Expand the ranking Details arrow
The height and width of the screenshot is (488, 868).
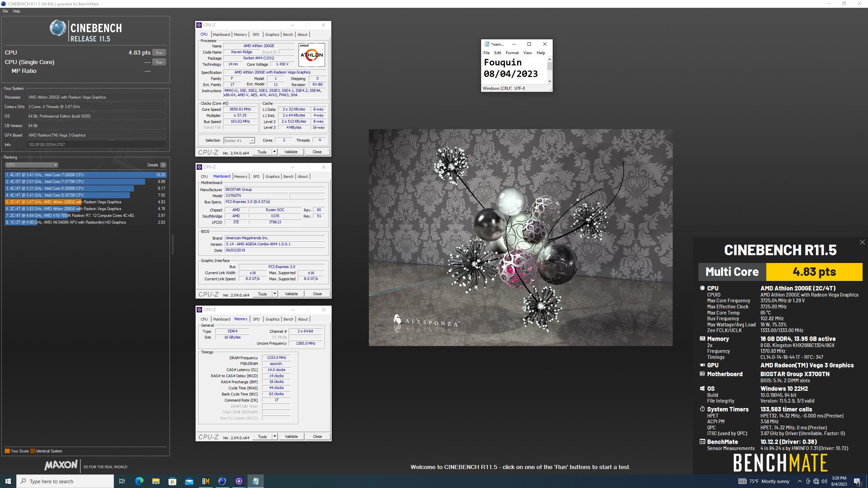point(163,165)
